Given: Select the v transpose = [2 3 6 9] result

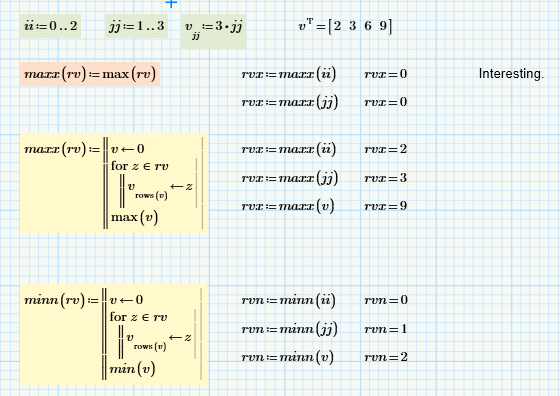Looking at the screenshot, I should (345, 26).
